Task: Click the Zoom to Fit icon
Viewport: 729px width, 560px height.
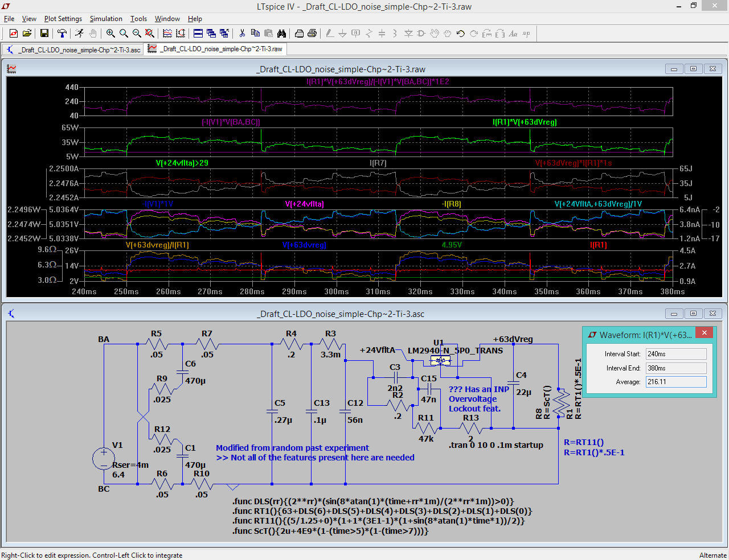Action: tap(149, 34)
